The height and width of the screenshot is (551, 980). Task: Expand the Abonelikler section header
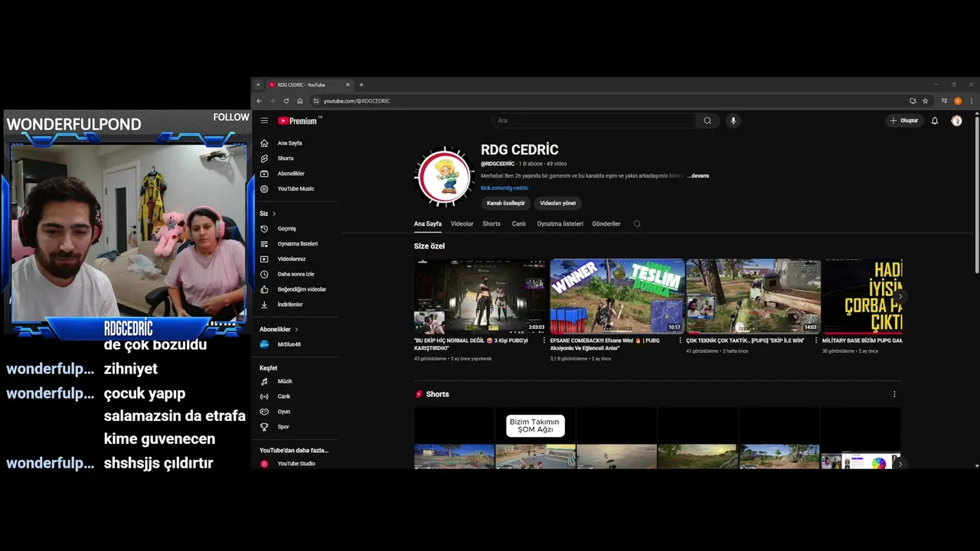(279, 329)
